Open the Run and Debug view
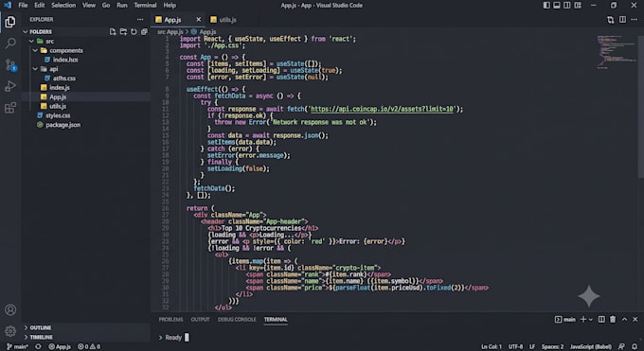This screenshot has height=351, width=644. coord(10,86)
